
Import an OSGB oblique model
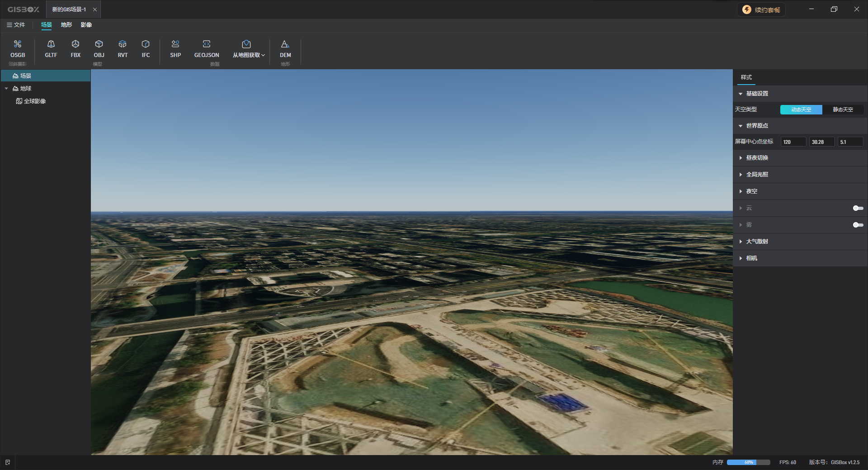pos(18,49)
